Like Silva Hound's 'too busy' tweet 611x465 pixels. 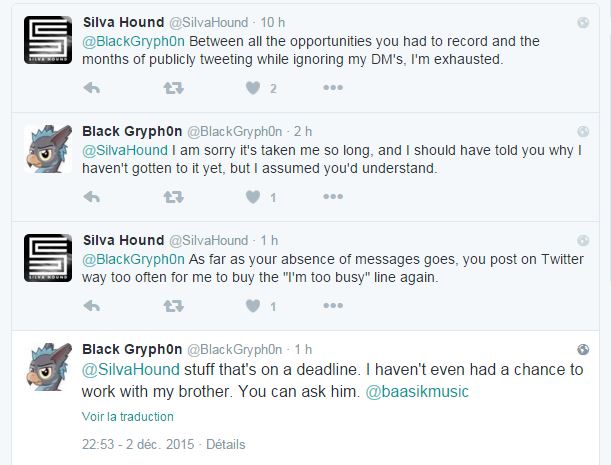(253, 306)
